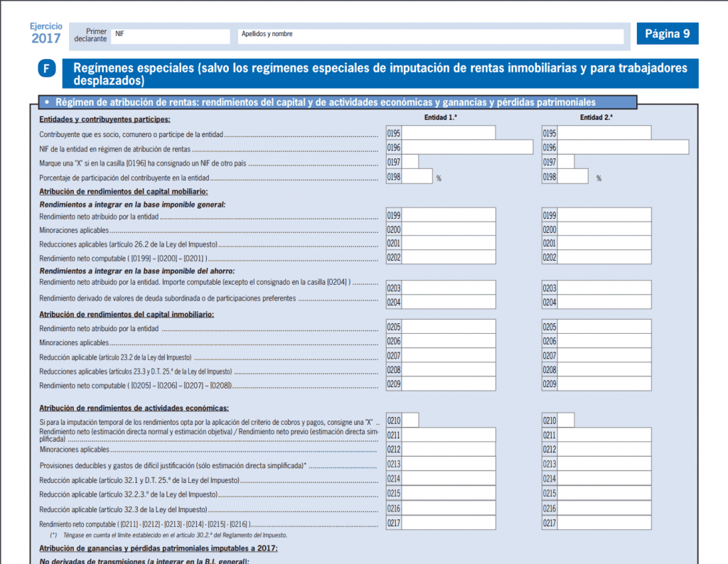
Task: Tick box 0210 under Entidad 2
Action: click(x=566, y=421)
